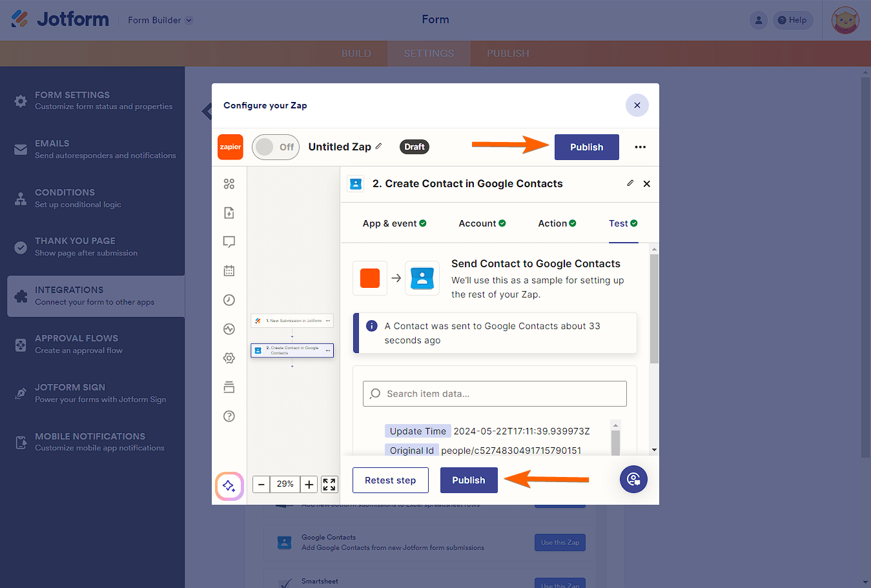Close the Create Contact step panel
The height and width of the screenshot is (588, 871).
tap(647, 184)
